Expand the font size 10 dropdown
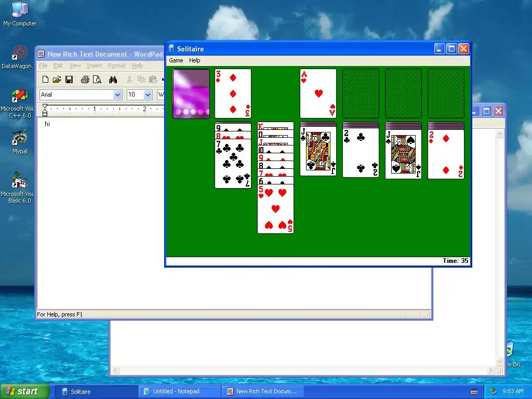Screen dimensions: 532x399 [148, 95]
